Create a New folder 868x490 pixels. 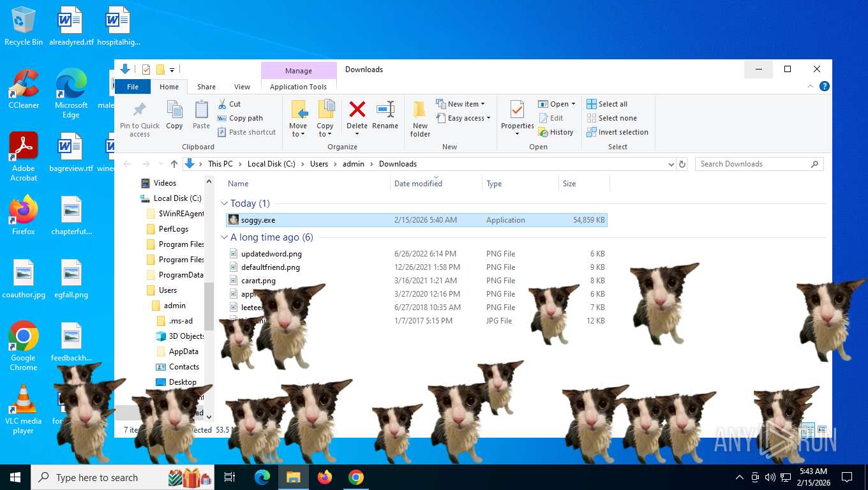(x=420, y=119)
